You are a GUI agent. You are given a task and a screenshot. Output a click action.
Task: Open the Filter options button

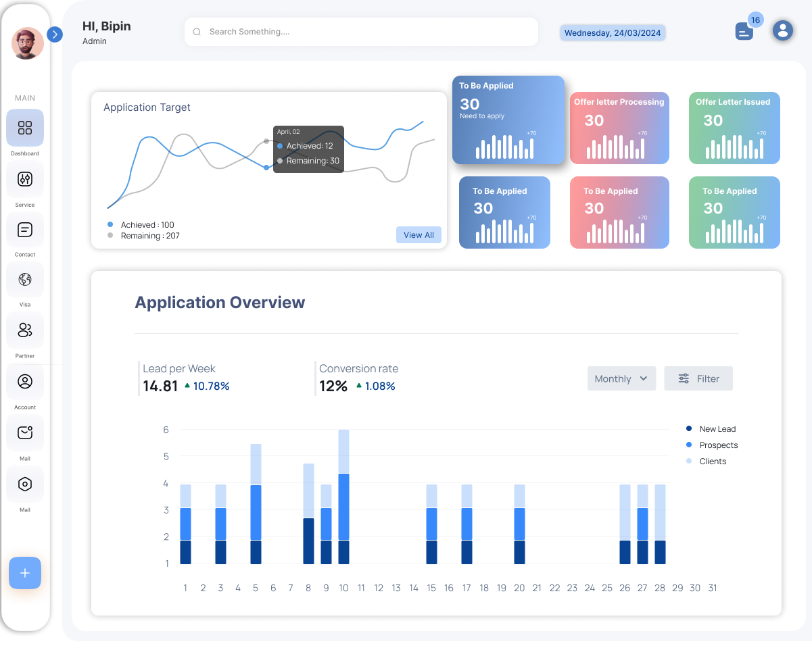click(x=698, y=379)
